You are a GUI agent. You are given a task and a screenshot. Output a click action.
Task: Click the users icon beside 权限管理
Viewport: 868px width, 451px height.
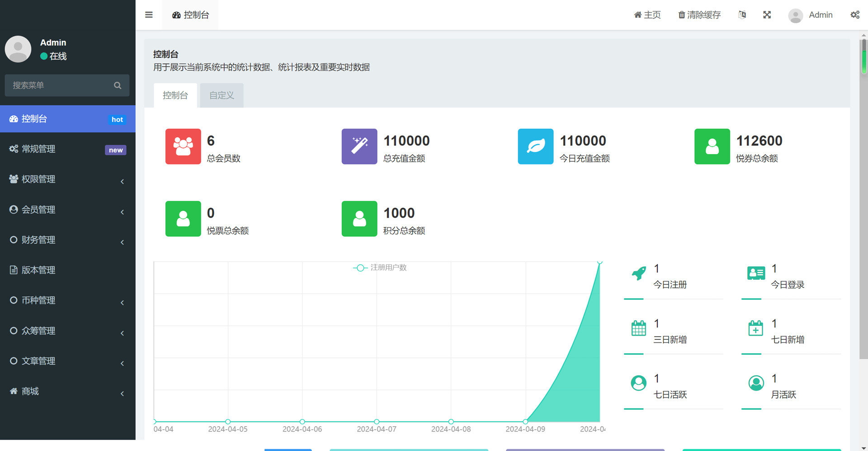14,179
